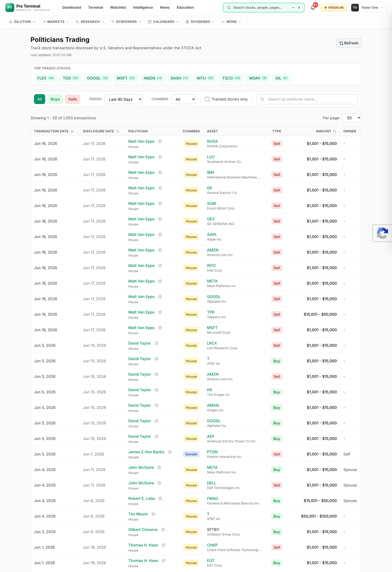Click the Search by politician name field
The width and height of the screenshot is (392, 572).
[307, 99]
